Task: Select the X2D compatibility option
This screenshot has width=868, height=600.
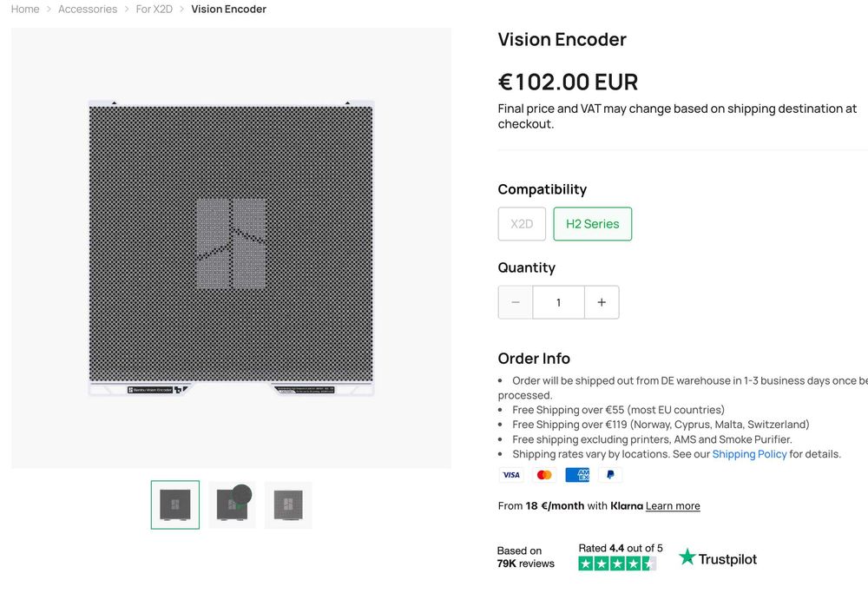Action: click(522, 224)
